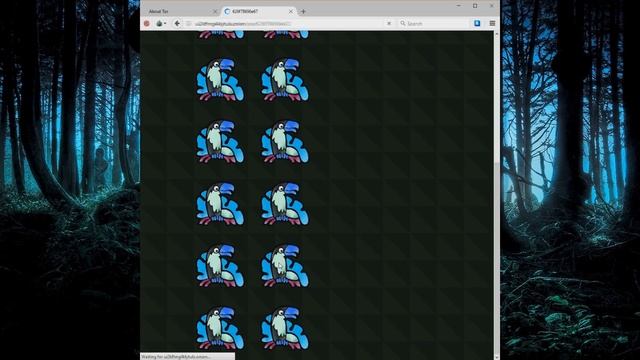Close the About Tor tab
Screen dimensions: 640x360
coord(215,11)
